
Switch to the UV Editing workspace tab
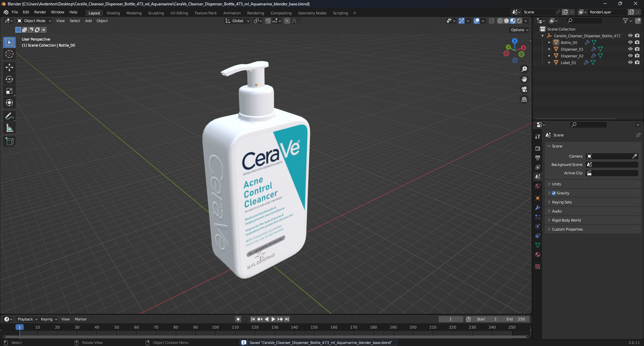(x=179, y=13)
